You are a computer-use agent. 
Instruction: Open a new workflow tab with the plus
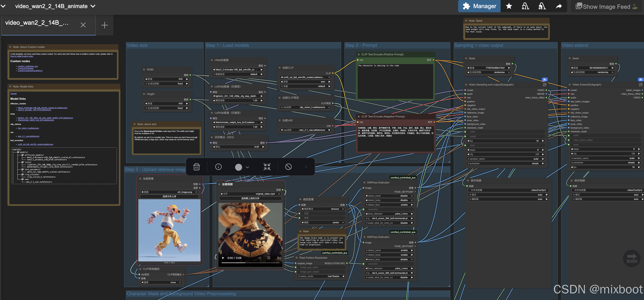click(x=104, y=25)
